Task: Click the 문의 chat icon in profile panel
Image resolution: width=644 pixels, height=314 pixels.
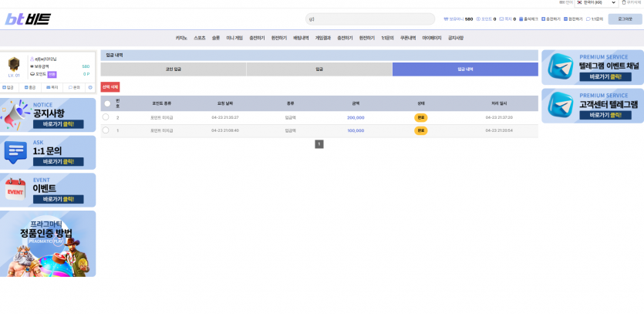Action: [x=70, y=87]
